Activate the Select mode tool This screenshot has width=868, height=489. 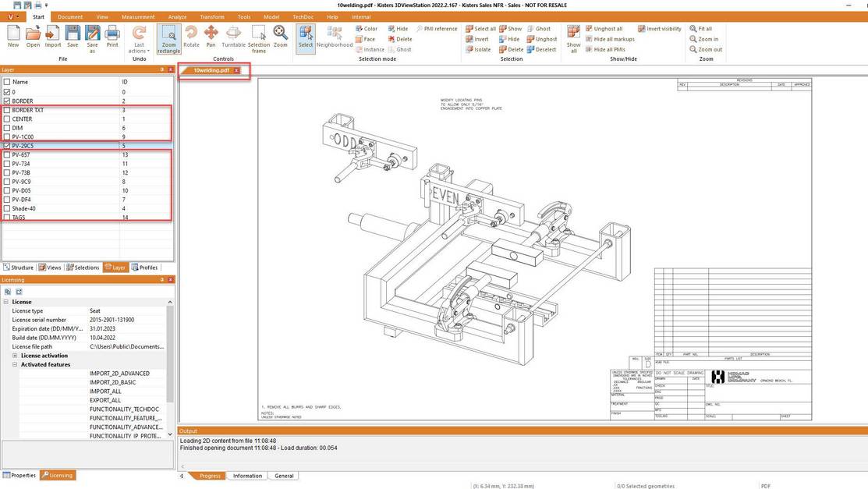click(306, 37)
